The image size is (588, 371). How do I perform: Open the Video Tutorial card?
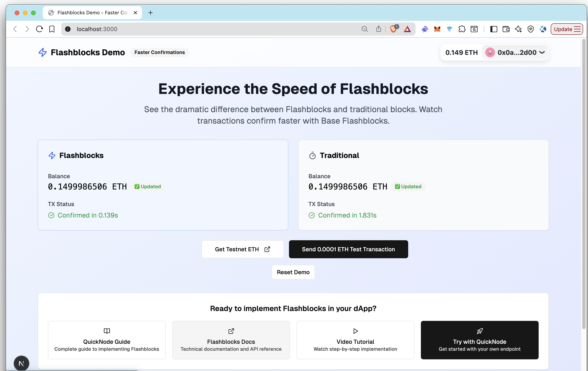pyautogui.click(x=355, y=340)
